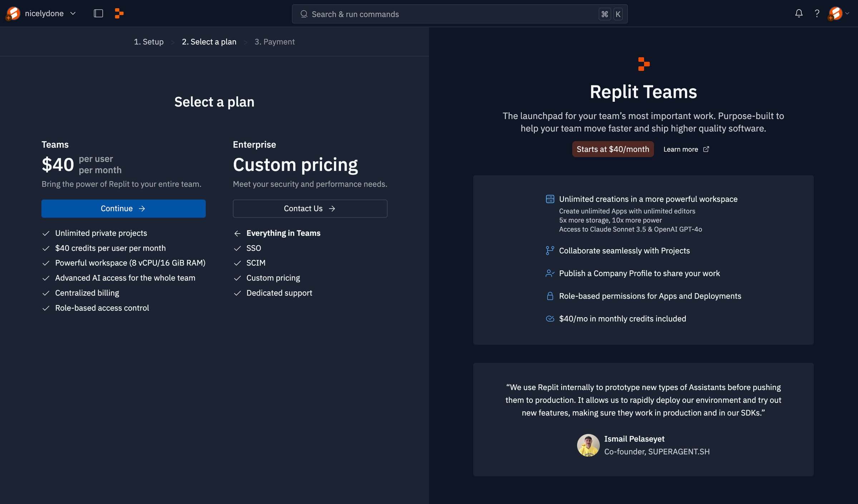Focus the Search & run commands field
The width and height of the screenshot is (858, 504).
click(459, 14)
